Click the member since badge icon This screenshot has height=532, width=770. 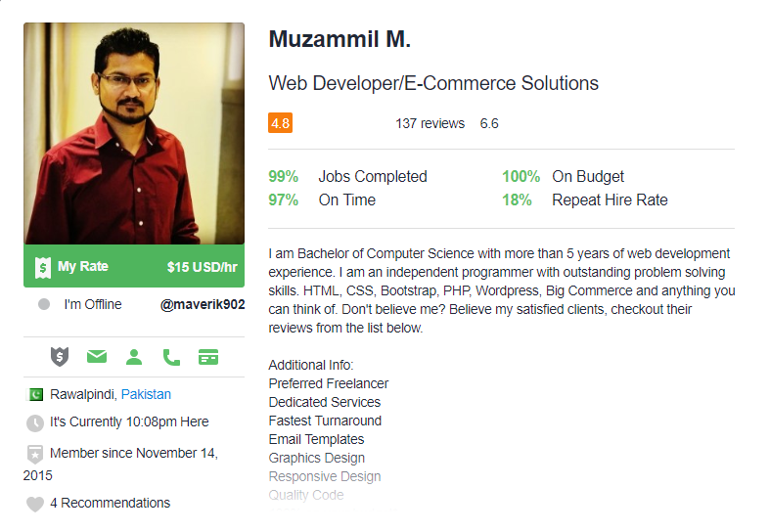(x=35, y=454)
